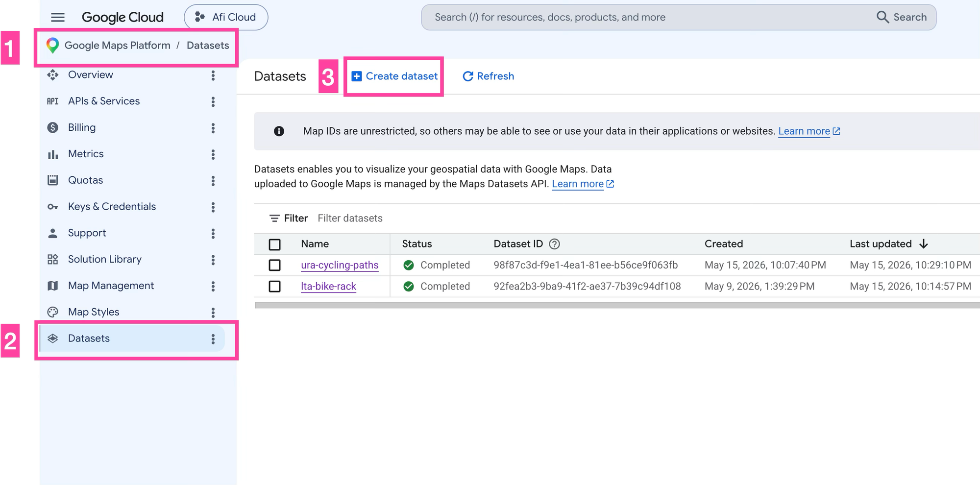Click the Support person icon
This screenshot has width=980, height=485.
tap(53, 233)
